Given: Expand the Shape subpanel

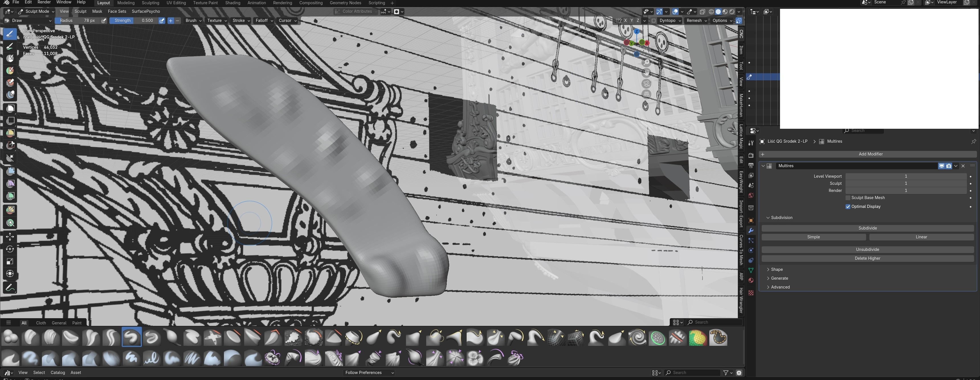Looking at the screenshot, I should pos(777,269).
